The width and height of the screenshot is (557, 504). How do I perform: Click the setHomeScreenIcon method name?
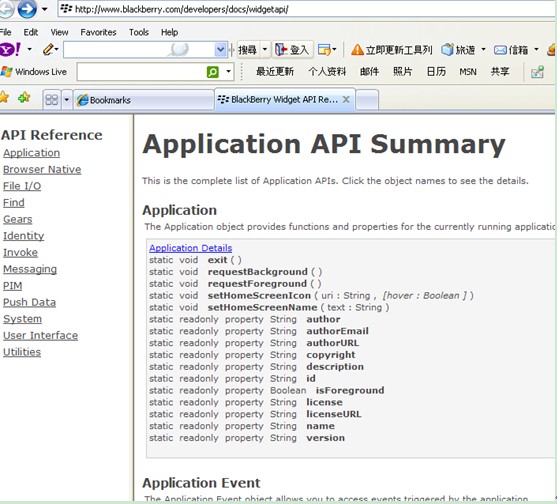259,296
